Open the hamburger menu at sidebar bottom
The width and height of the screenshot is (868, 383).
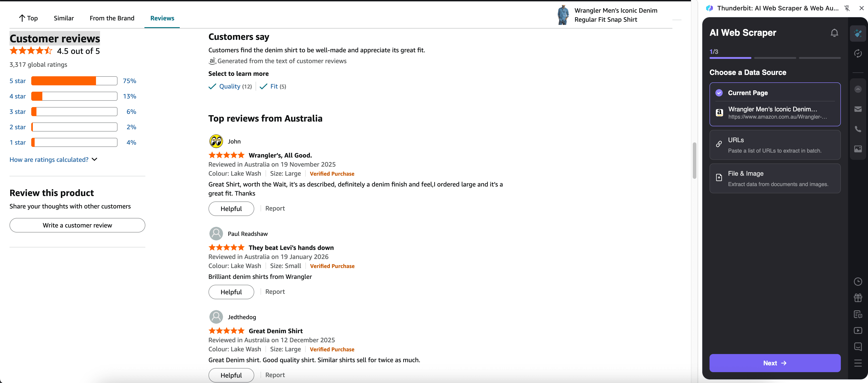(x=858, y=363)
